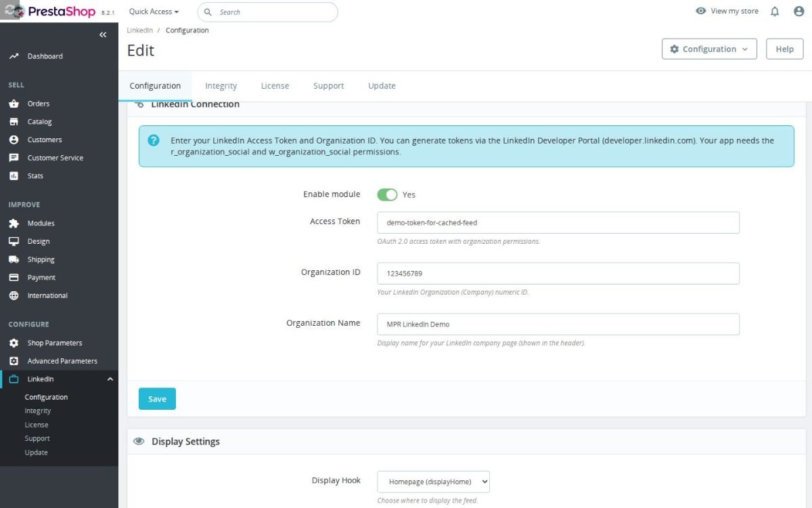Click the top Search field

268,12
